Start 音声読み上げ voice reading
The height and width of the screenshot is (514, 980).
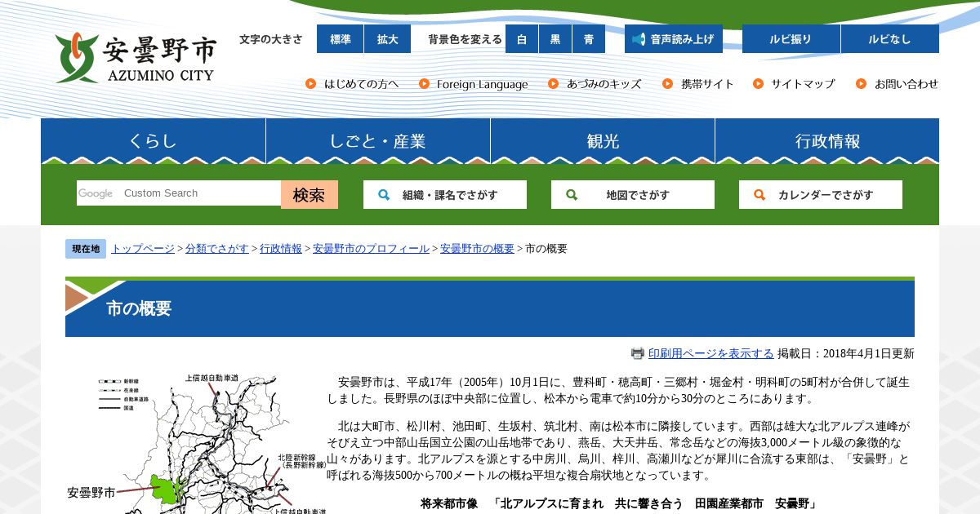[674, 39]
